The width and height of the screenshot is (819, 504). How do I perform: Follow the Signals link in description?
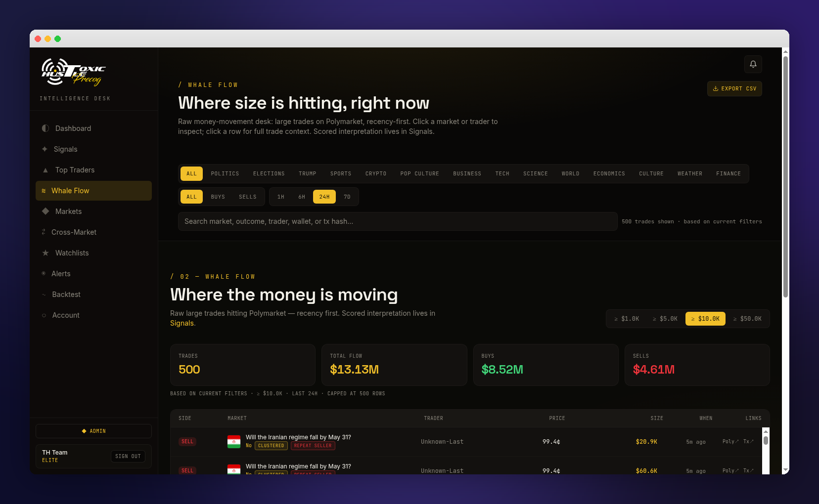[x=182, y=323]
